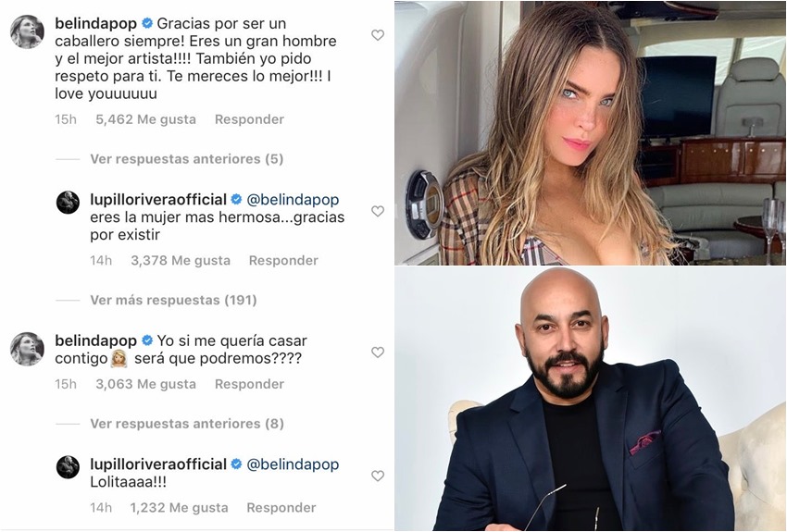787x532 pixels.
Task: Click Responder under the 3,378 likes reply
Action: 283,260
